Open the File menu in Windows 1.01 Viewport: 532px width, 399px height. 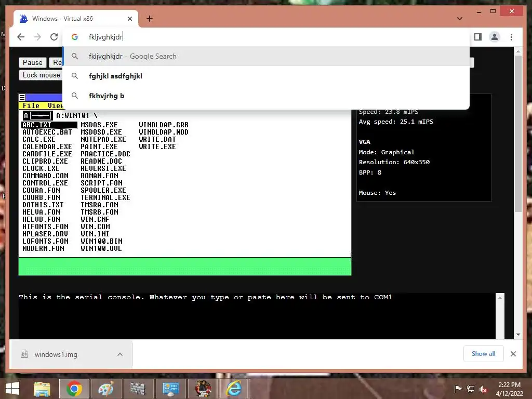coord(31,105)
